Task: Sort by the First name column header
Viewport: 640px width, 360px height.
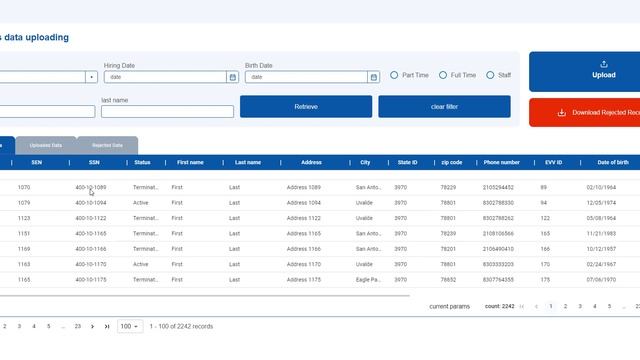Action: (190, 162)
